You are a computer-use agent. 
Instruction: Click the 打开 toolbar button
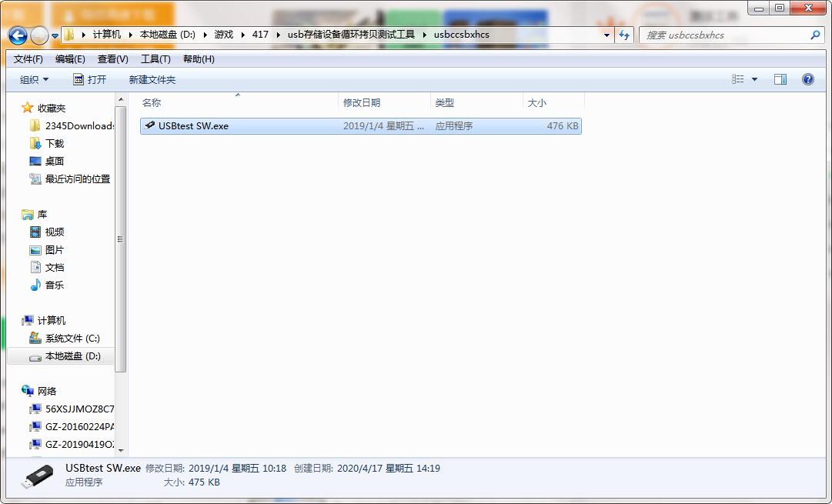click(x=89, y=79)
